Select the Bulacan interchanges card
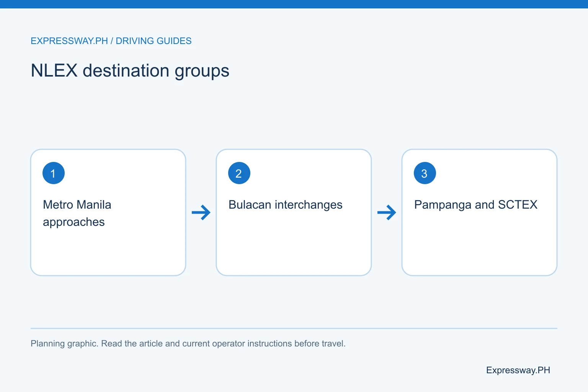588x392 pixels. point(294,212)
